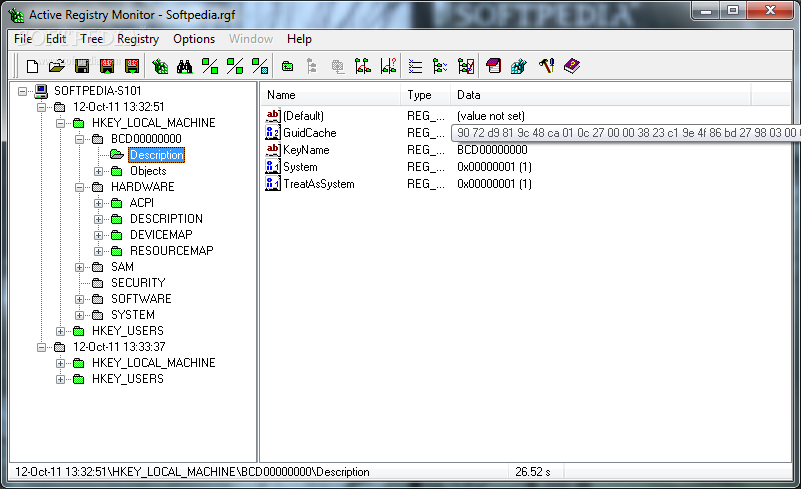
Task: Sort by the Name column header
Action: 331,95
